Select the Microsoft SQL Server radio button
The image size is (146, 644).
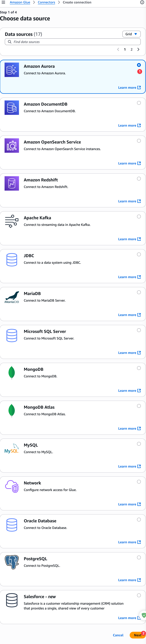[139, 330]
